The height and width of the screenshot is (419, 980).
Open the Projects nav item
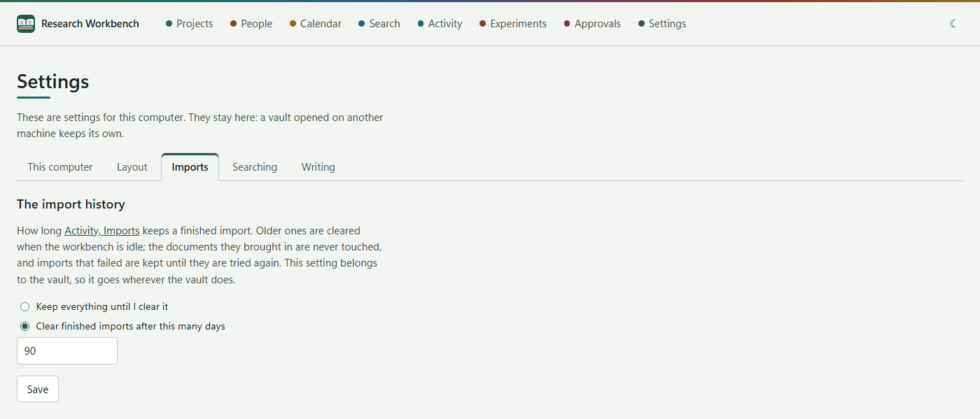tap(189, 24)
